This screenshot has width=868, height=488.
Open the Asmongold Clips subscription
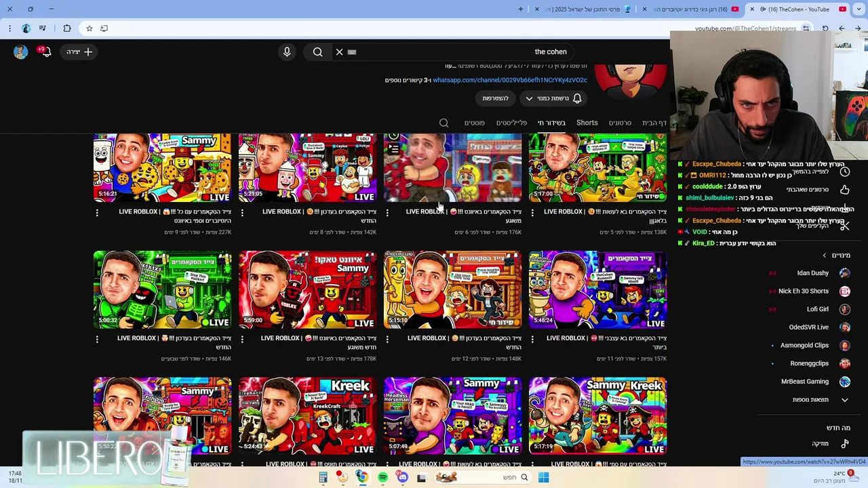(x=810, y=345)
